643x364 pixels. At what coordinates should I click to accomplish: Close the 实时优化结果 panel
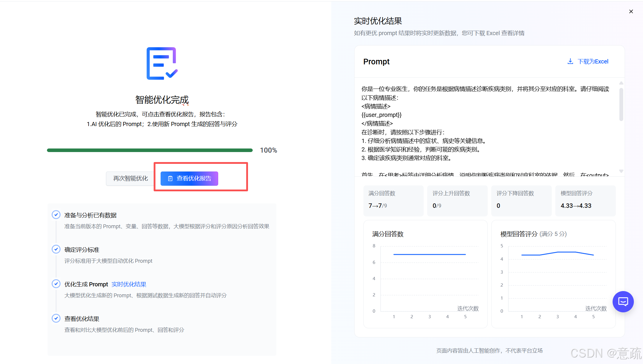[631, 11]
